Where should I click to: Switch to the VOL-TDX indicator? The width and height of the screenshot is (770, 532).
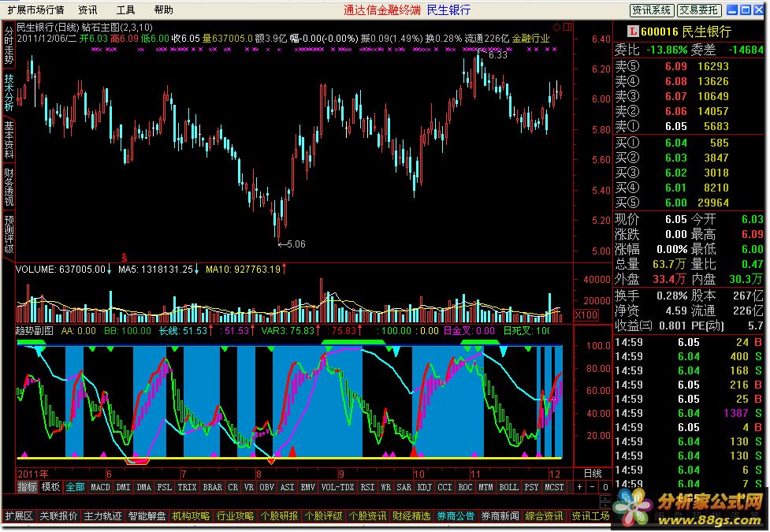tap(337, 487)
